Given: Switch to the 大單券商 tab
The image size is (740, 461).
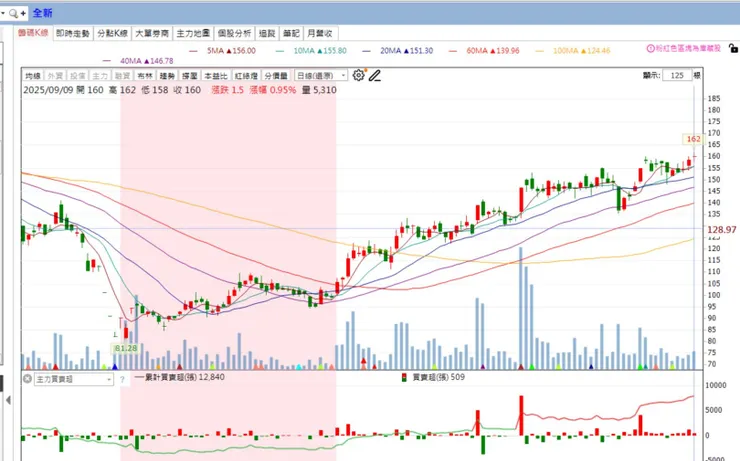Looking at the screenshot, I should click(x=152, y=34).
